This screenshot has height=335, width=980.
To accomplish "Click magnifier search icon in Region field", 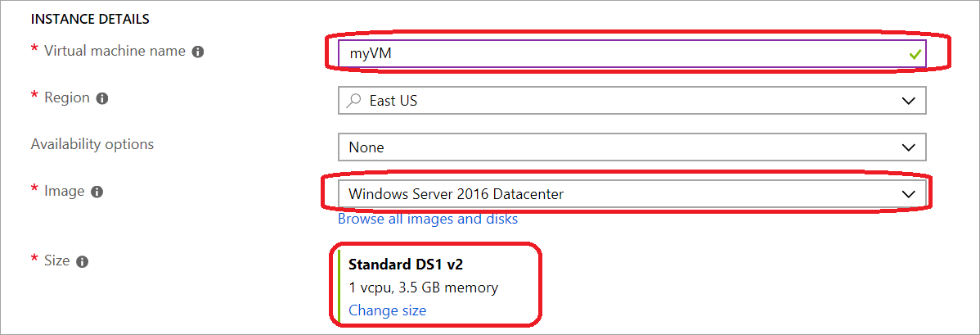I will [x=353, y=100].
